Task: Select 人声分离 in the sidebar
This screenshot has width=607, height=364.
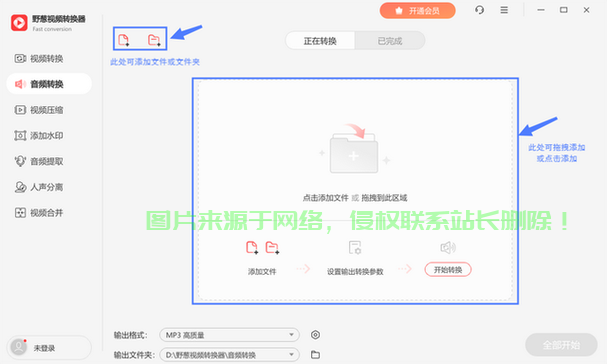Action: [x=49, y=187]
